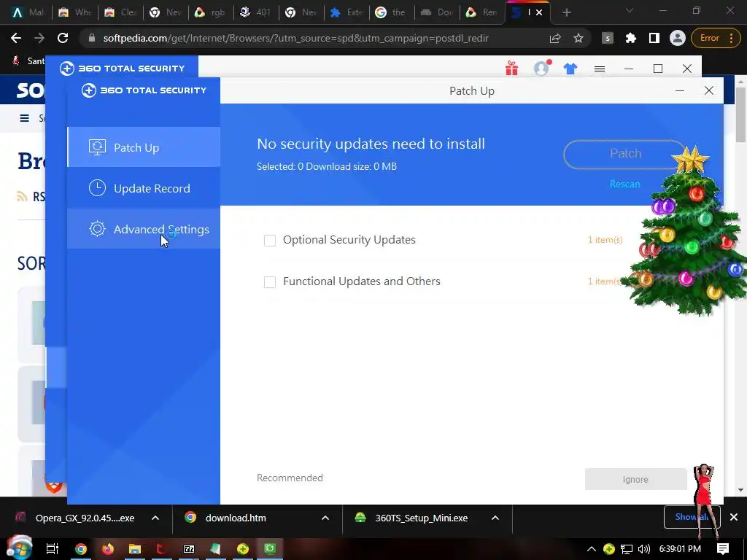
Task: Click the volume icon in system tray
Action: pos(643,549)
